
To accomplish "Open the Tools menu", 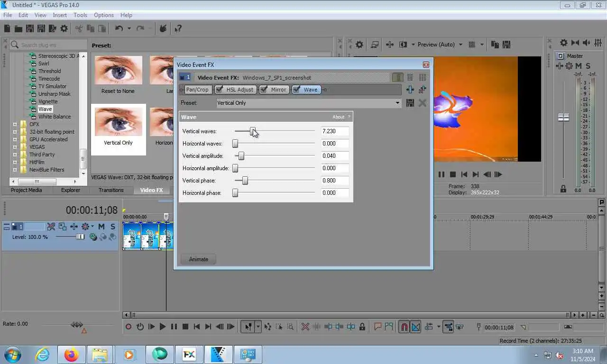I will click(x=80, y=15).
